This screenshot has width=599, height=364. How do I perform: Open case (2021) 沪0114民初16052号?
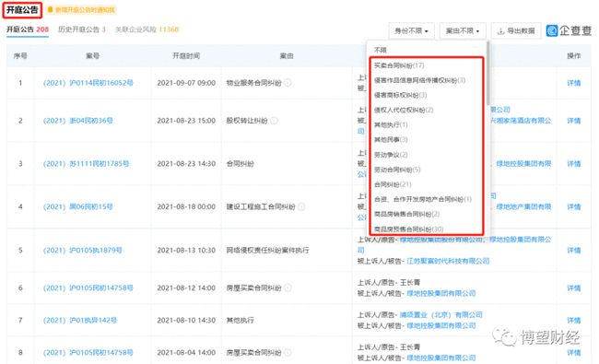[x=88, y=83]
